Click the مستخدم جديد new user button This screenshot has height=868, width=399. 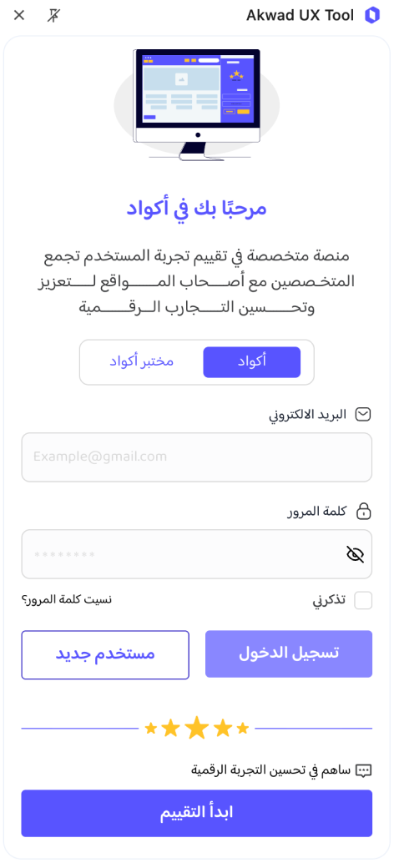pyautogui.click(x=105, y=655)
